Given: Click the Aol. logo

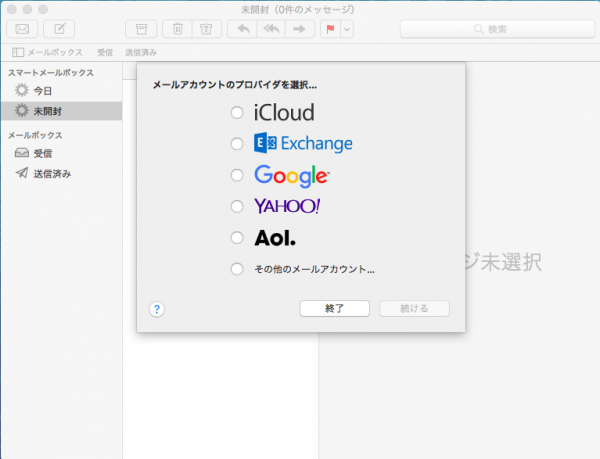Looking at the screenshot, I should [275, 238].
